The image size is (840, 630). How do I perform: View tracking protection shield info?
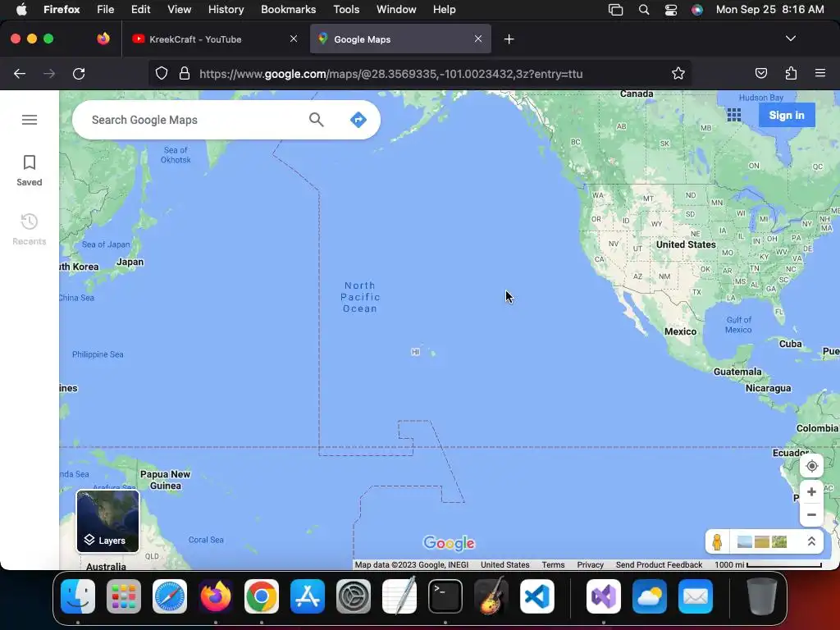point(162,73)
